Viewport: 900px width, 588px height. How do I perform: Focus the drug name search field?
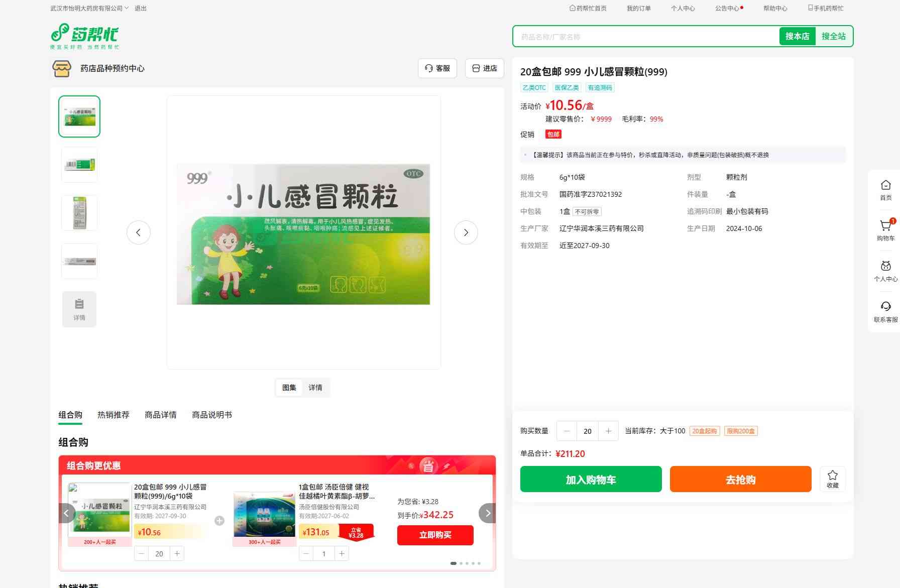coord(645,37)
